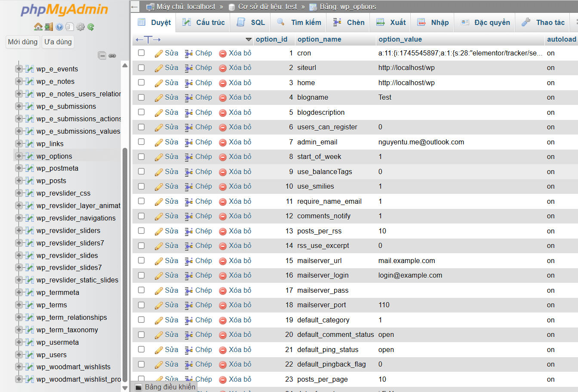Check the users_can_register row box

coord(141,127)
